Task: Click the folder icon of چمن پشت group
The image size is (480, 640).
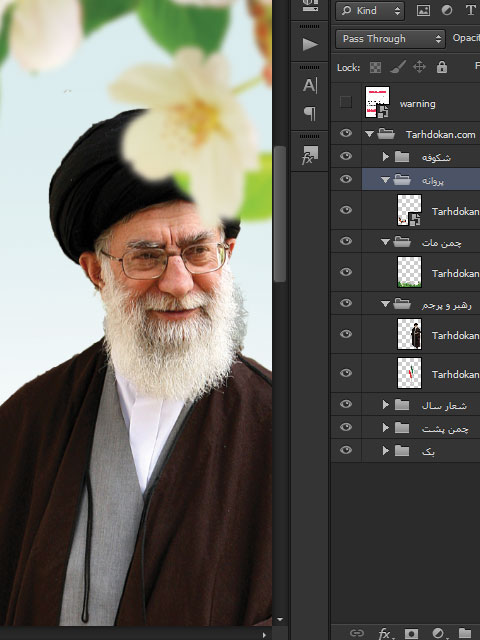Action: click(x=402, y=428)
